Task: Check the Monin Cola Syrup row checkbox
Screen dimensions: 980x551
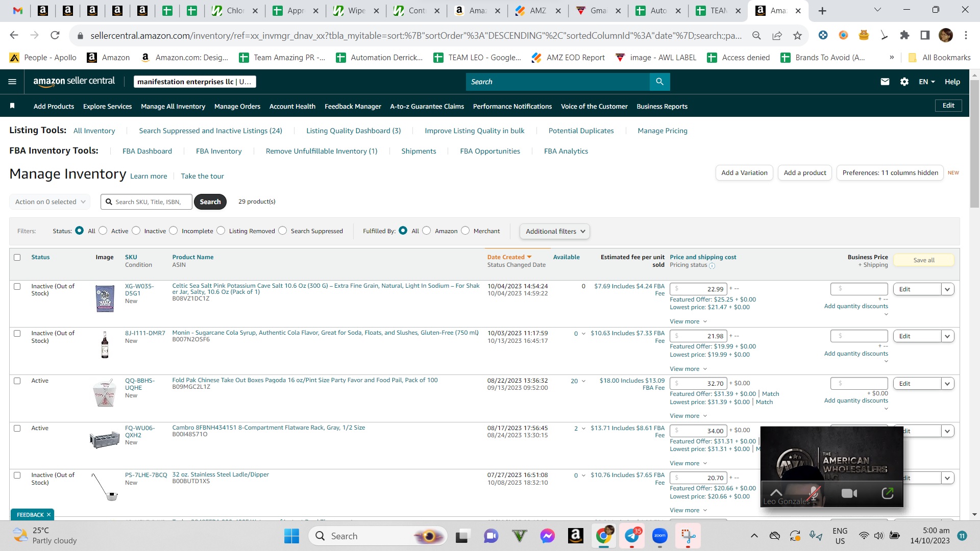Action: [x=17, y=333]
